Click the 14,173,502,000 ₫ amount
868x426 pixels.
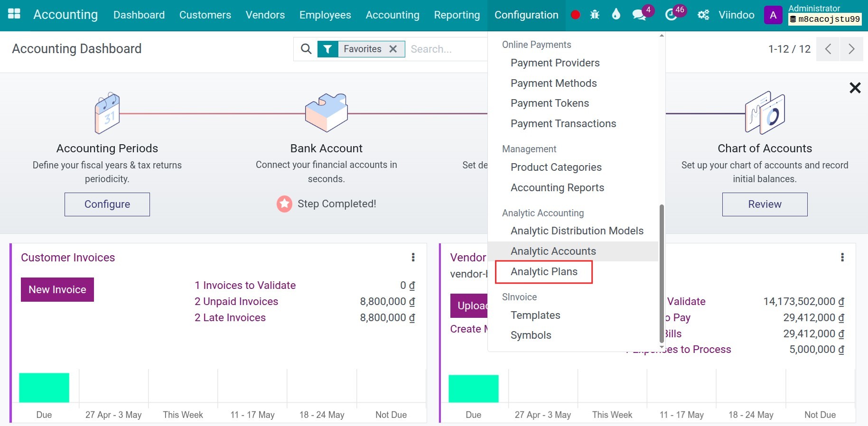[804, 301]
